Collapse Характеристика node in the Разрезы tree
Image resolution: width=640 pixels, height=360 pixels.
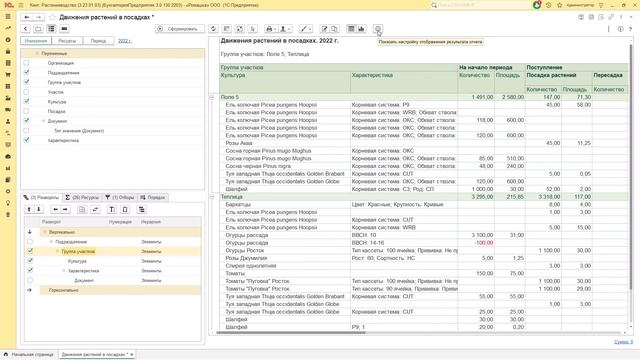click(x=64, y=271)
